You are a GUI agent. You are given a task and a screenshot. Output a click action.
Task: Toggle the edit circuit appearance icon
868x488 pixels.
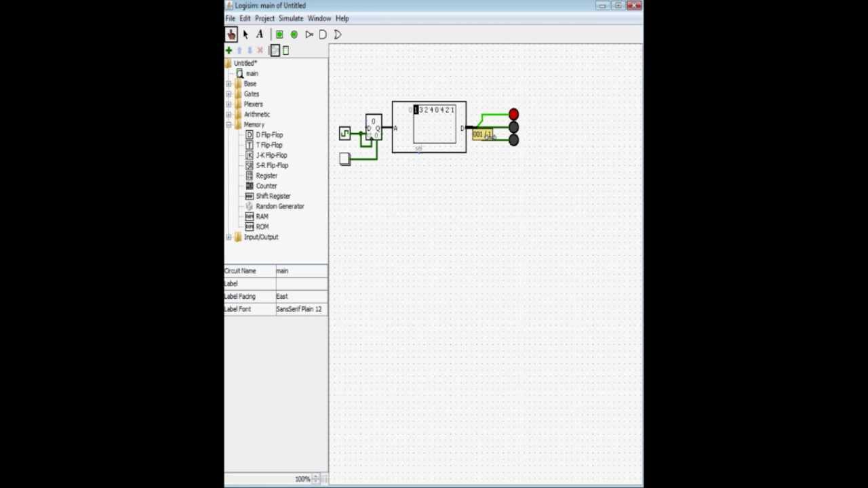(x=285, y=51)
